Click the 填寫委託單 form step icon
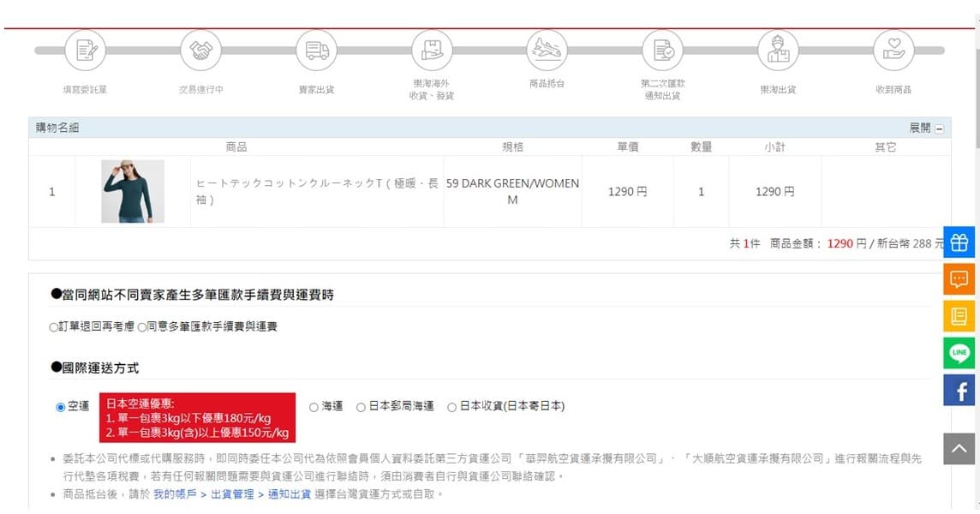Viewport: 980px width, 514px height. 85,50
